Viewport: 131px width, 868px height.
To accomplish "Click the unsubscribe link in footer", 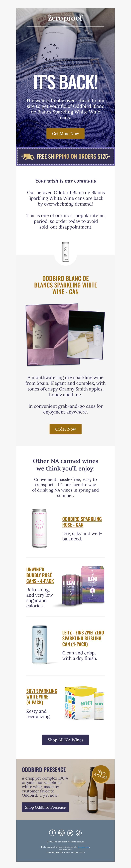I will tap(84, 847).
